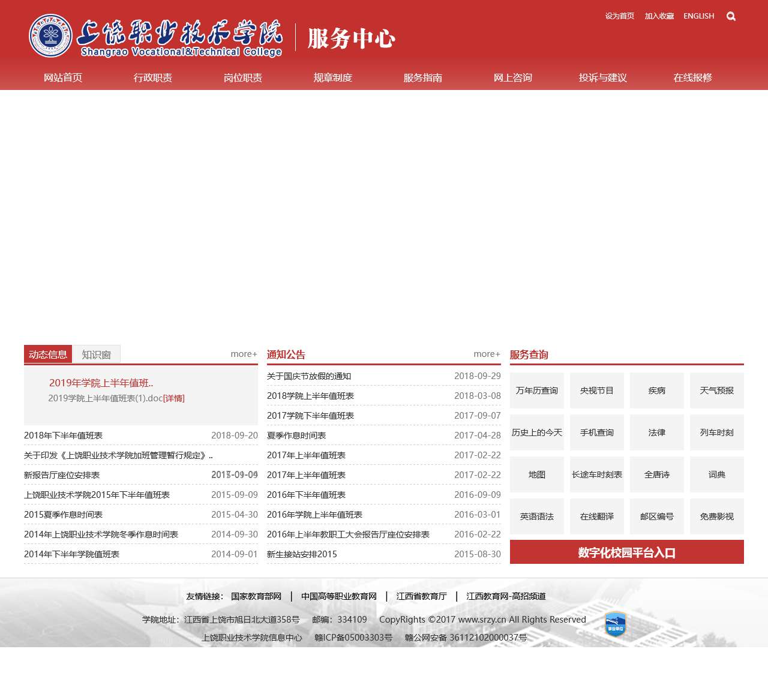Image resolution: width=768 pixels, height=700 pixels.
Task: Expand more+ in the 动态信息 panel
Action: coord(244,354)
